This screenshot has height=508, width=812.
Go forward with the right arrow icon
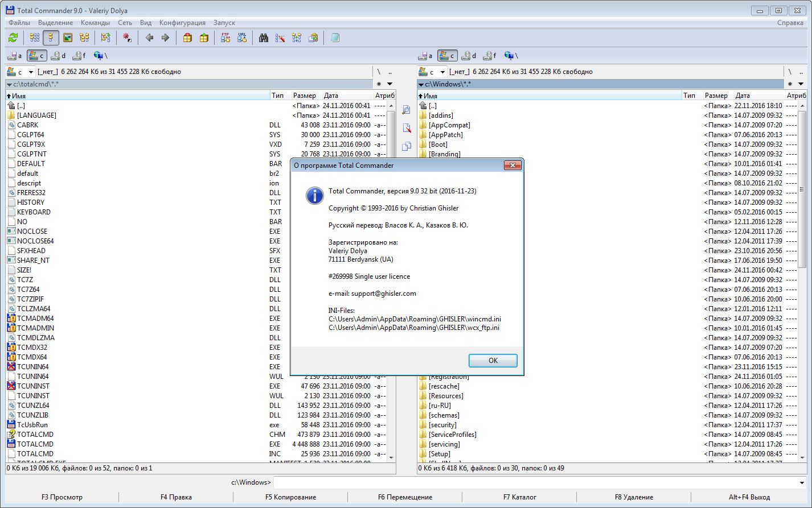point(165,38)
